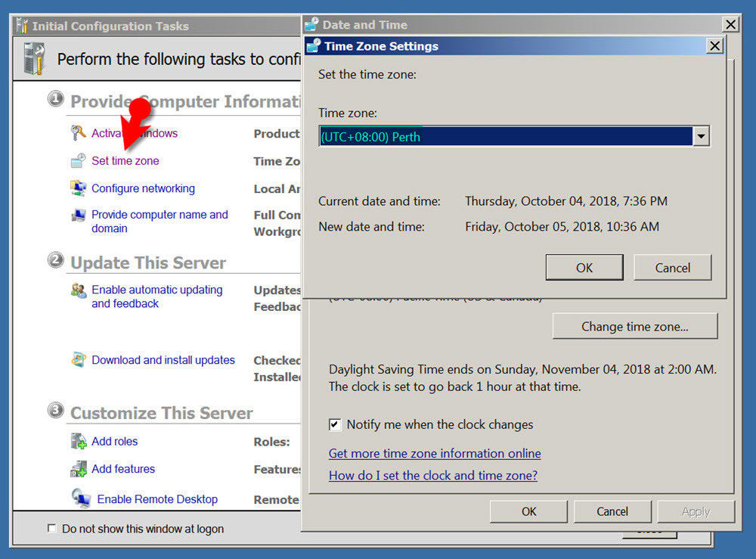Toggle Notify me when the clock changes

point(335,424)
